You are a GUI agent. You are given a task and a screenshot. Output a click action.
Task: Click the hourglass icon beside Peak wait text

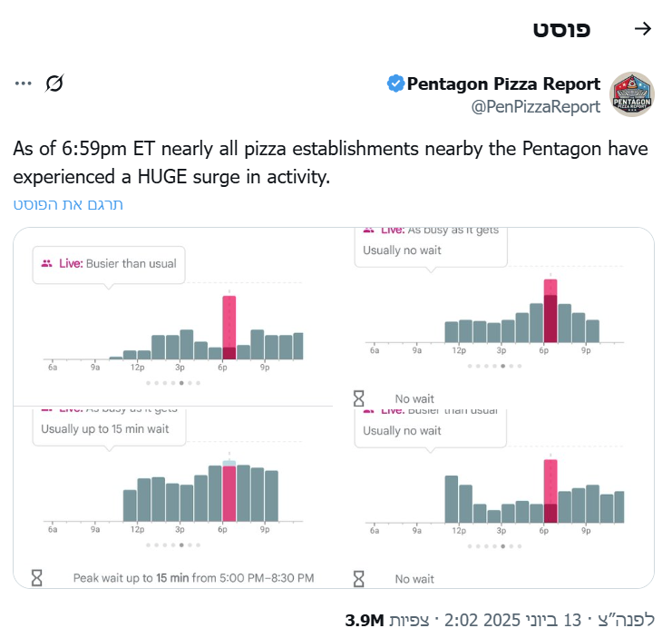pyautogui.click(x=37, y=577)
